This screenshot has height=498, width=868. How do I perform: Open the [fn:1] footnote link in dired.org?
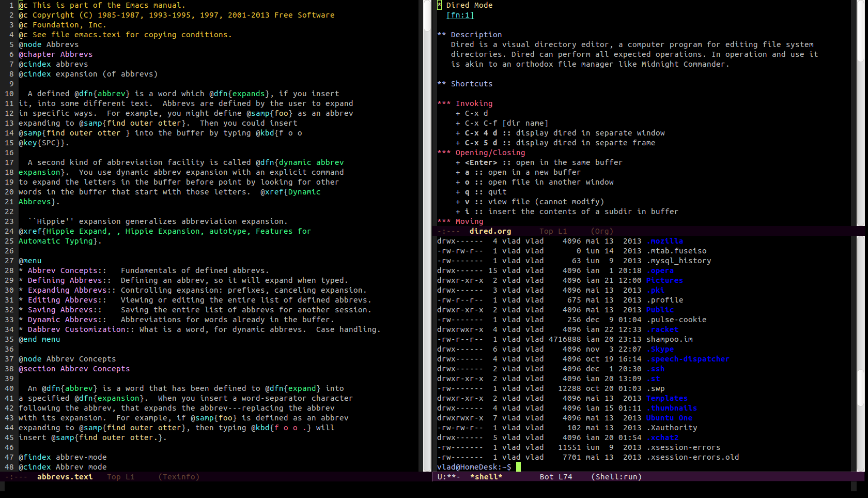(460, 15)
